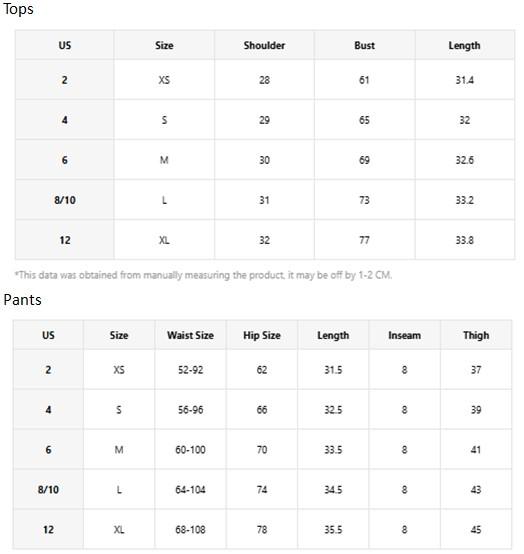Image resolution: width=524 pixels, height=554 pixels.
Task: Click the Tops section heading
Action: [18, 8]
